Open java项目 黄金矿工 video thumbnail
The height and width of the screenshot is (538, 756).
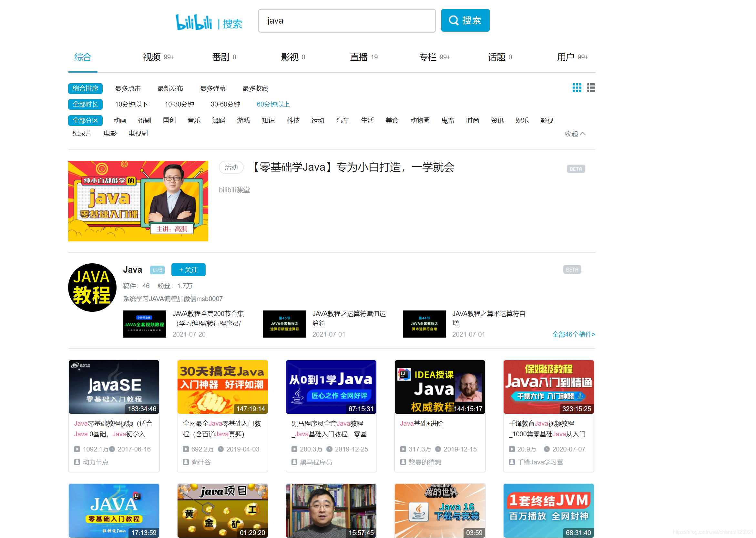223,511
